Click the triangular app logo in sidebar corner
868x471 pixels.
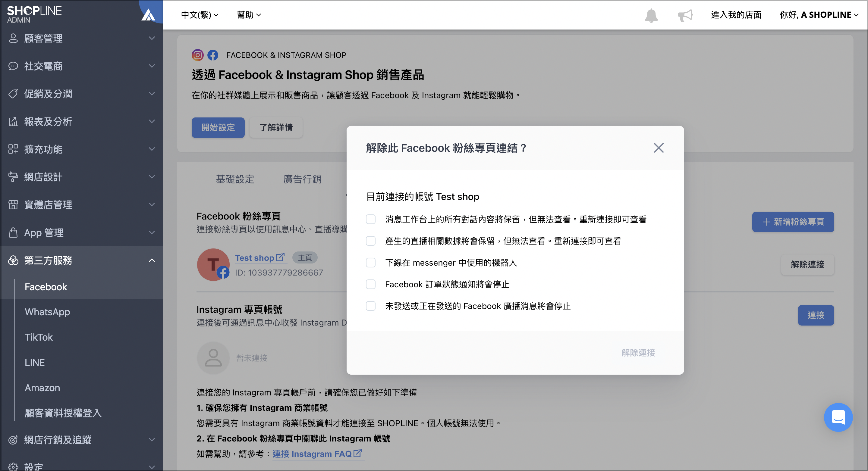[x=148, y=15]
